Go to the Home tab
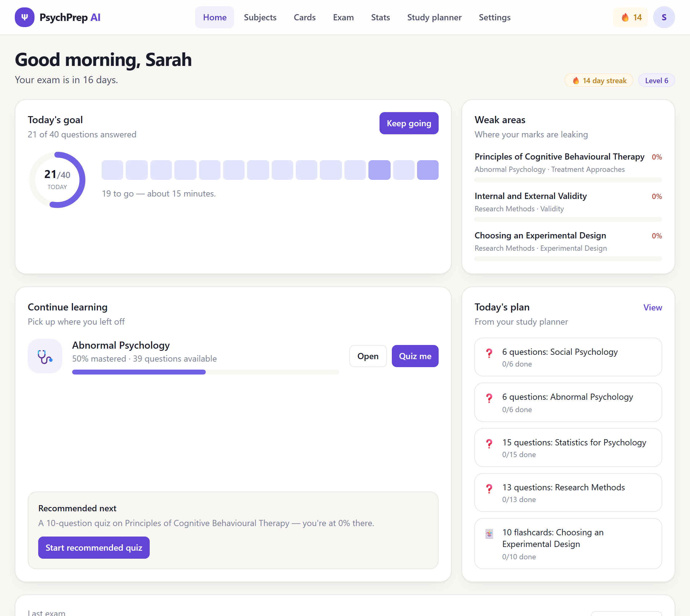Screen dimensions: 690x616 [x=215, y=17]
